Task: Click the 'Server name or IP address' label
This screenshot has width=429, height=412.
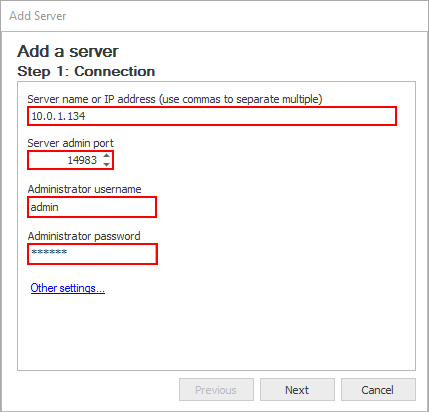Action: [175, 99]
